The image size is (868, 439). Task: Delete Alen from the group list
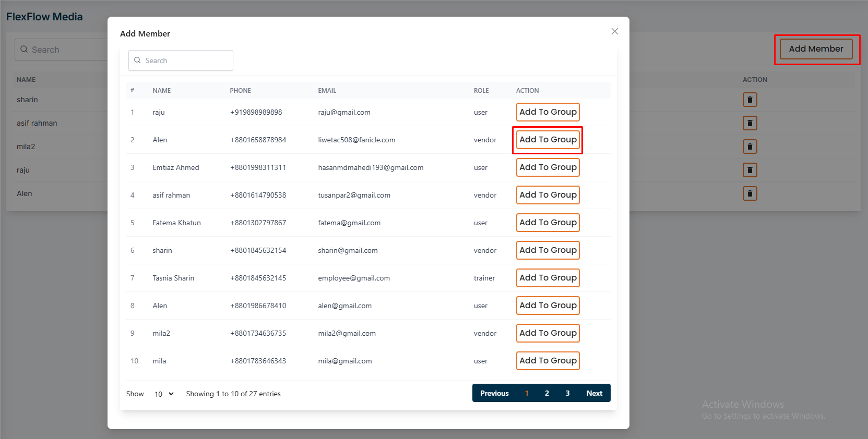click(750, 193)
